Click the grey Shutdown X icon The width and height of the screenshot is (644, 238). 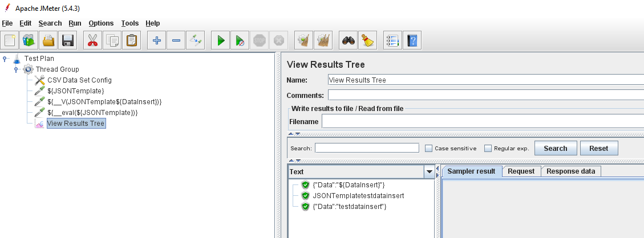click(x=278, y=40)
